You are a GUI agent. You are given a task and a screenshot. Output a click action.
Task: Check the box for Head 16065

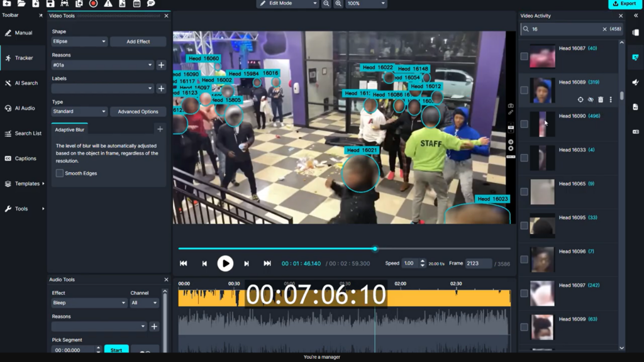point(524,192)
